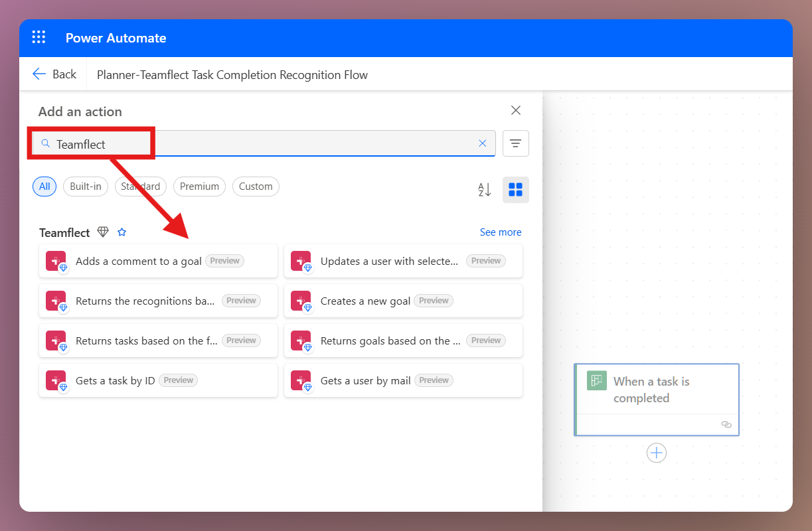This screenshot has width=812, height=531.
Task: Choose Creates a new goal action
Action: click(x=403, y=301)
